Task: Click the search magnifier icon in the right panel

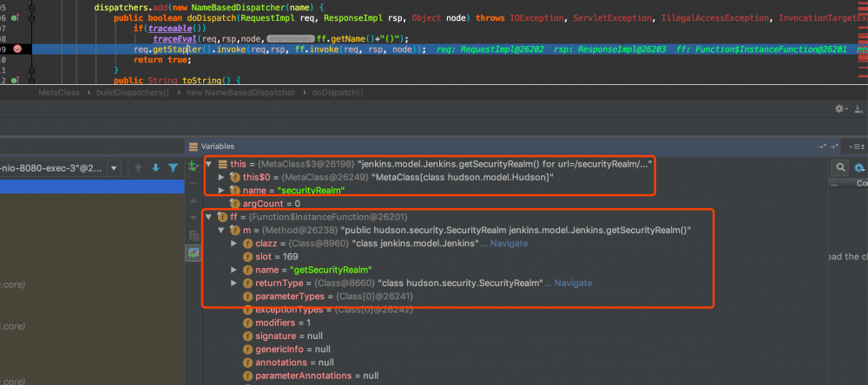Action: tap(840, 167)
